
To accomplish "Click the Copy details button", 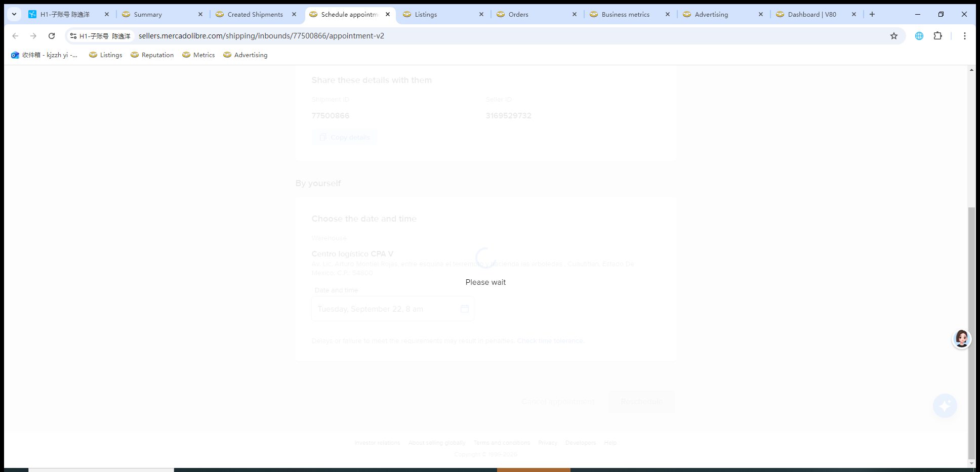I will click(344, 137).
